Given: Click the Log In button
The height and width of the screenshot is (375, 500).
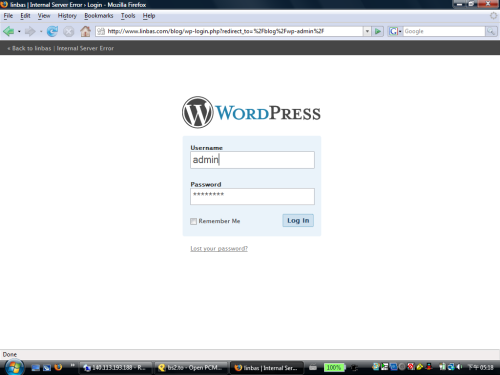Looking at the screenshot, I should (298, 220).
